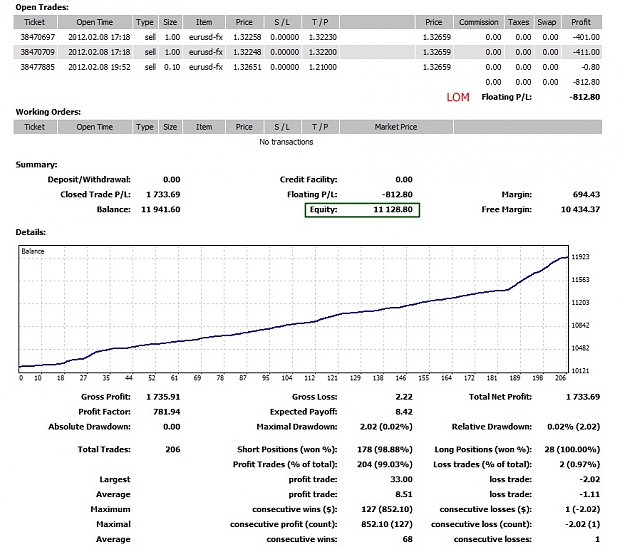The image size is (625, 547).
Task: Click the take profit value 1.32200
Action: [x=323, y=52]
